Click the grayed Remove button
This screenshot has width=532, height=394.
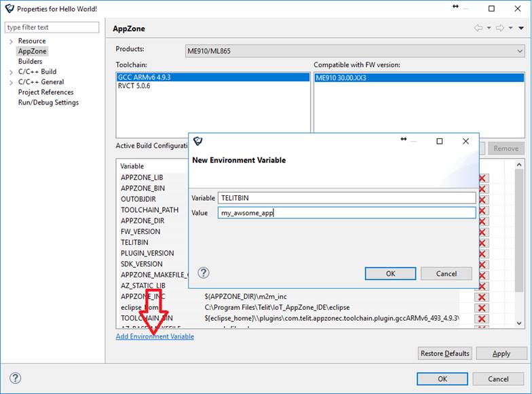pos(506,149)
